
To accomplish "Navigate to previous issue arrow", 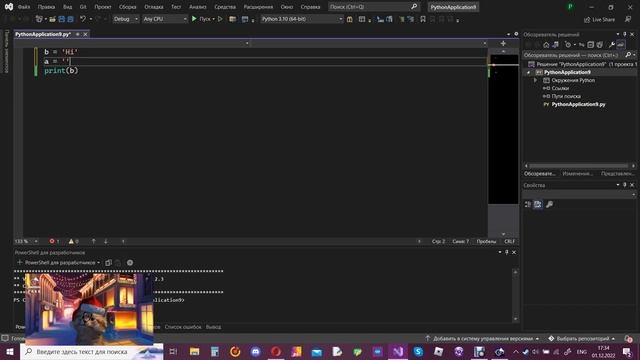I will click(x=93, y=241).
